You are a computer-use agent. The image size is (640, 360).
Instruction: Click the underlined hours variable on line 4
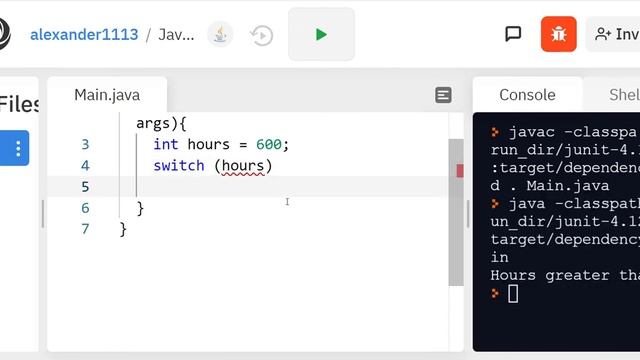(x=243, y=166)
